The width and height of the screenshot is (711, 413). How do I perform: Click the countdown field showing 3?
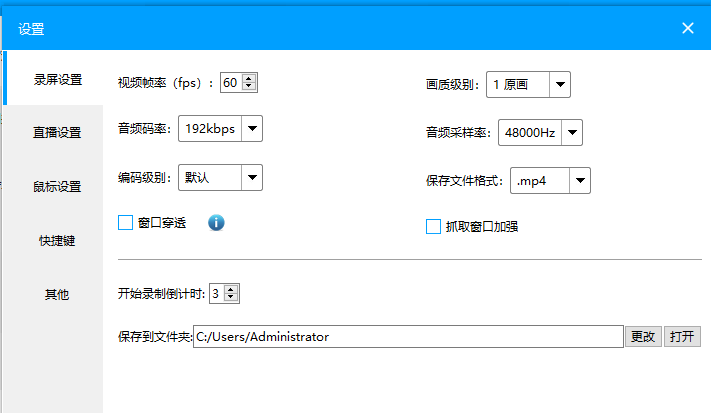(x=217, y=293)
